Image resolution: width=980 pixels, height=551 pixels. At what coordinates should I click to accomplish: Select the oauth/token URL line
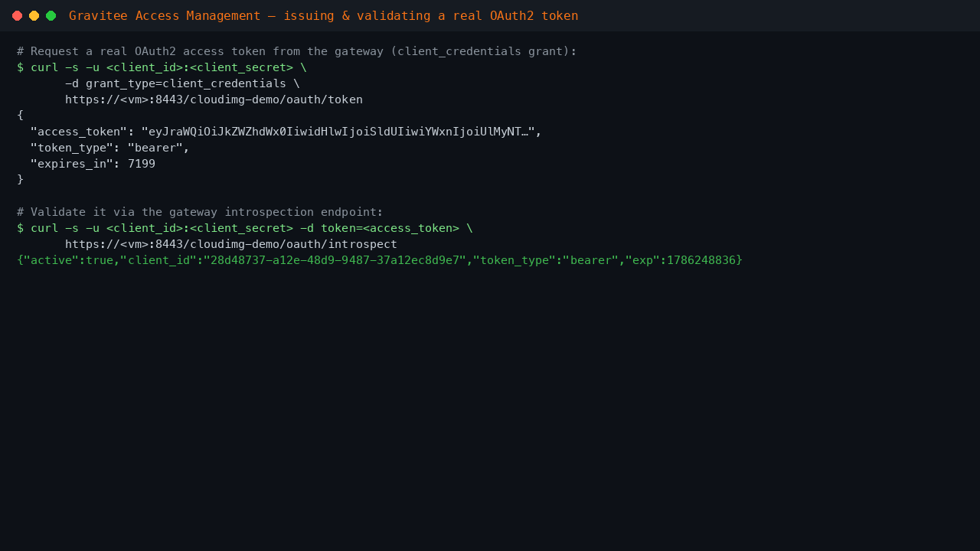pyautogui.click(x=214, y=99)
